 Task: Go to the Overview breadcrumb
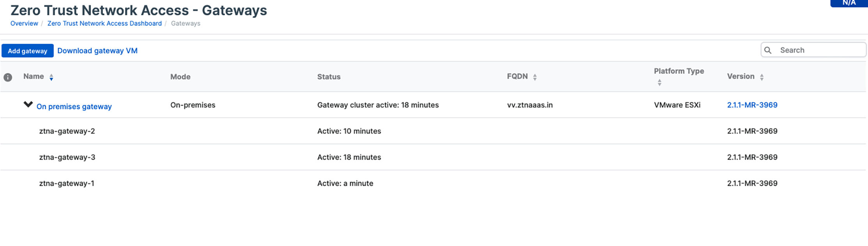[24, 23]
